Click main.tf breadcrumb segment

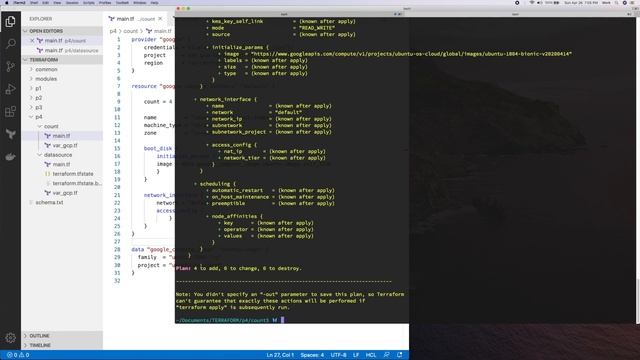pyautogui.click(x=159, y=31)
